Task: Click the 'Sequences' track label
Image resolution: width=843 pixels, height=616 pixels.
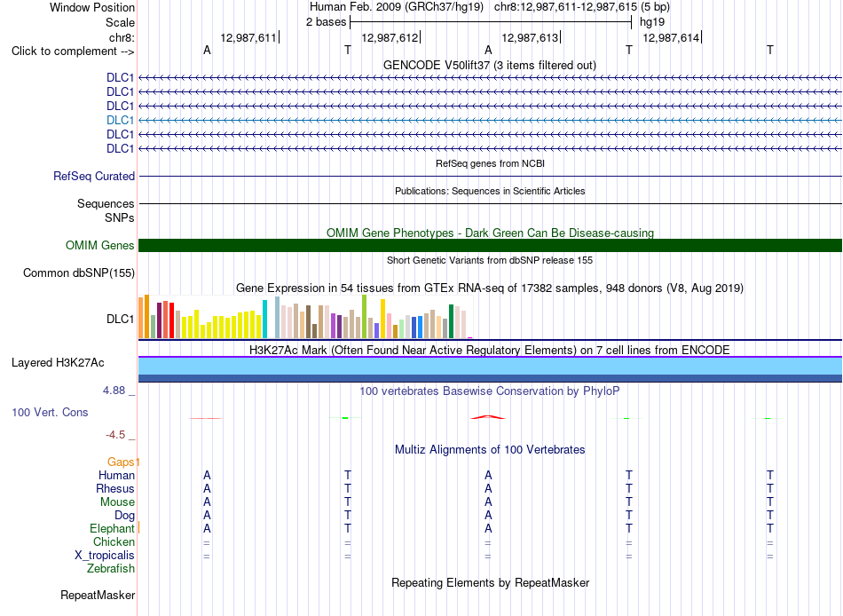Action: (x=106, y=203)
